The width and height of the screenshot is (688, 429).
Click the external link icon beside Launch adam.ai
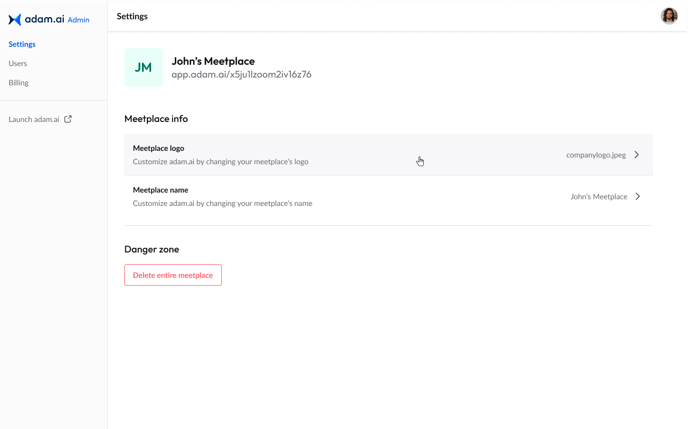68,119
